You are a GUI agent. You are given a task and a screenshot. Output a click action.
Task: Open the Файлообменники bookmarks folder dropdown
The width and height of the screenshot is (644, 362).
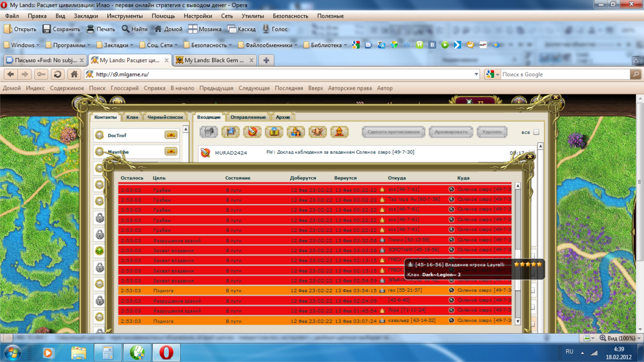click(x=268, y=45)
